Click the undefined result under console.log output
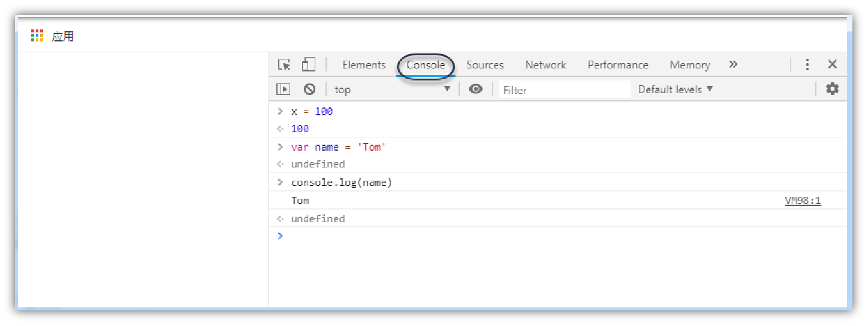Screen dimensions: 868x326 point(318,219)
